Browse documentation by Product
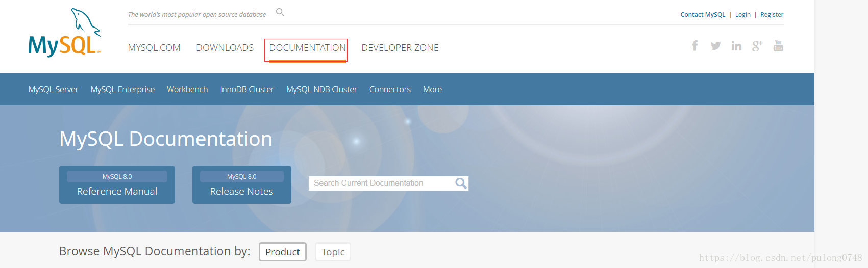This screenshot has height=268, width=868. coord(283,252)
